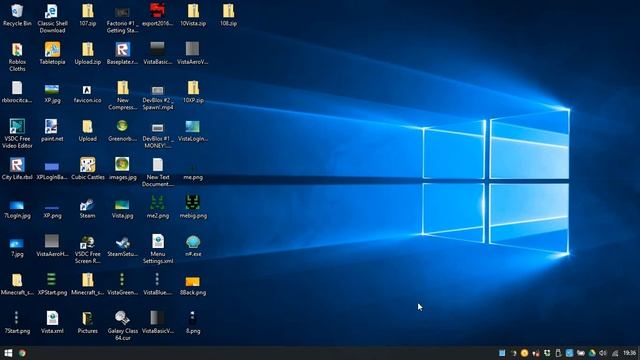Select the rbloxcitca file icon
The height and width of the screenshot is (360, 640).
[17, 92]
